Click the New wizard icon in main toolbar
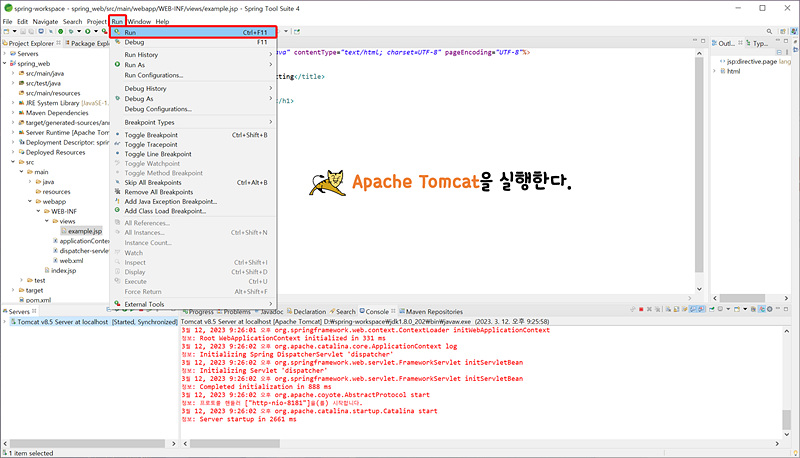The height and width of the screenshot is (458, 800). pyautogui.click(x=6, y=32)
